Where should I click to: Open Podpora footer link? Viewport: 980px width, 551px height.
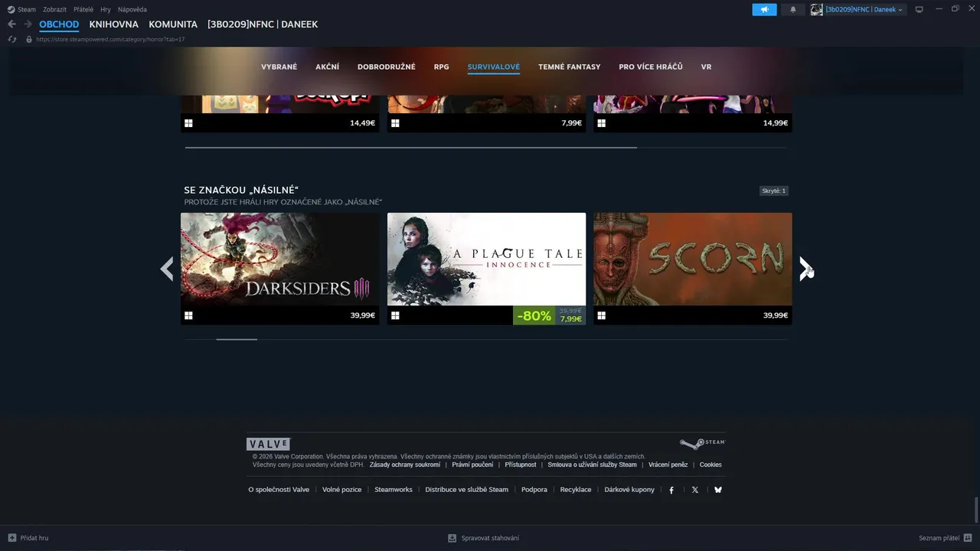534,490
